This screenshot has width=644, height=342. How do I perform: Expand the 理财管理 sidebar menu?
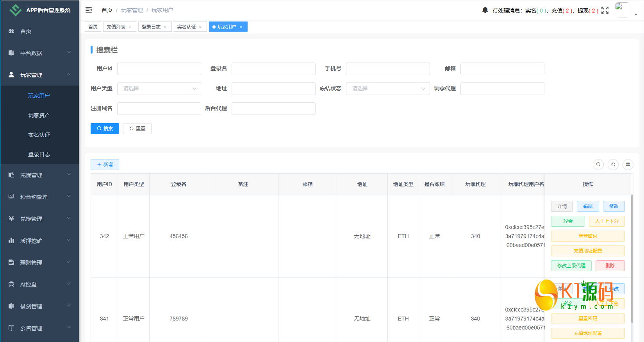39,263
